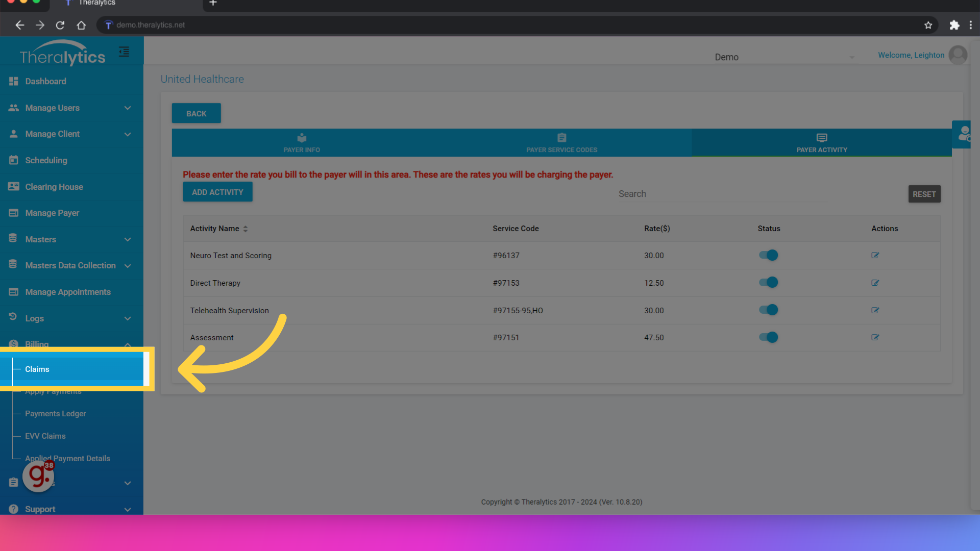Open the clipboard icon in sidebar
The width and height of the screenshot is (980, 551).
pos(14,483)
